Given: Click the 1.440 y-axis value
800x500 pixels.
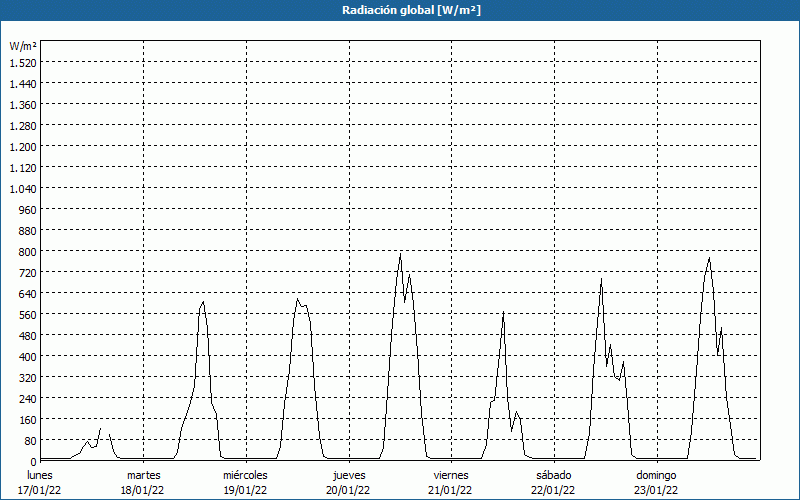Looking at the screenshot, I should 23,84.
